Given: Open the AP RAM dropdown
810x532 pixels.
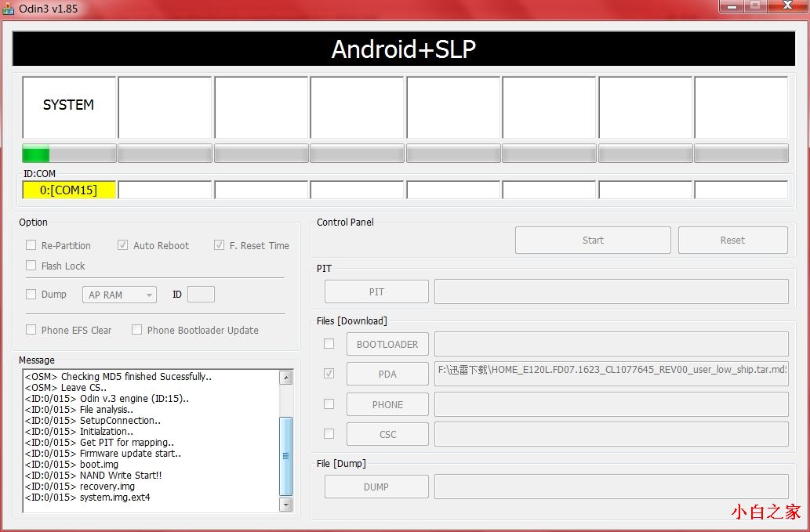Looking at the screenshot, I should click(119, 295).
